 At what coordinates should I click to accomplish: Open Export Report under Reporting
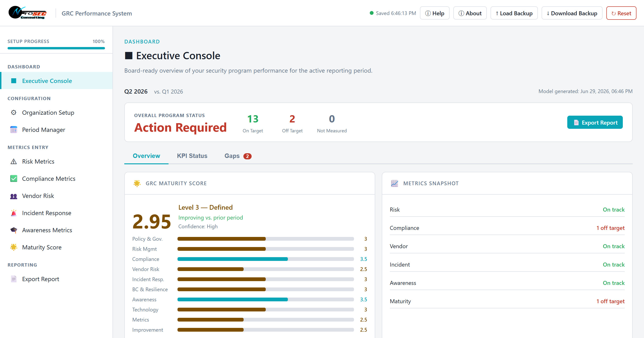pos(56,279)
